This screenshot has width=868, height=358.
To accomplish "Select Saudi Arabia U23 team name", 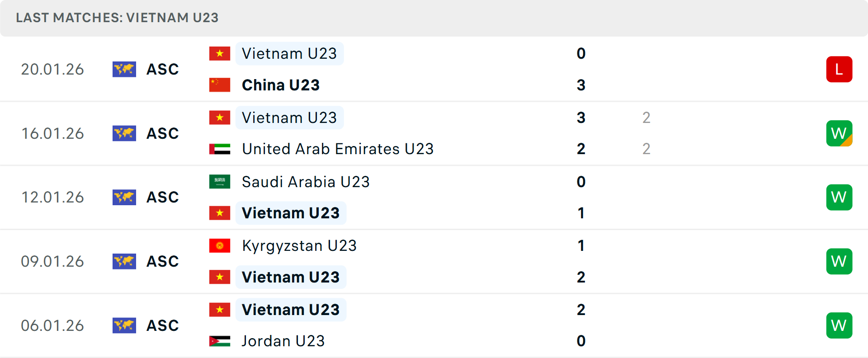I will coord(306,182).
